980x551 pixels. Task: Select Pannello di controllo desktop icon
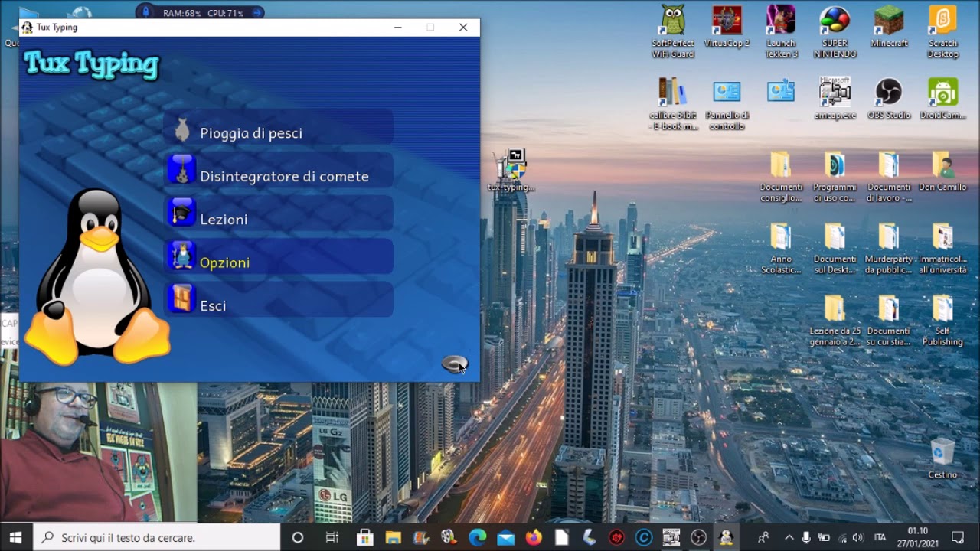point(727,103)
